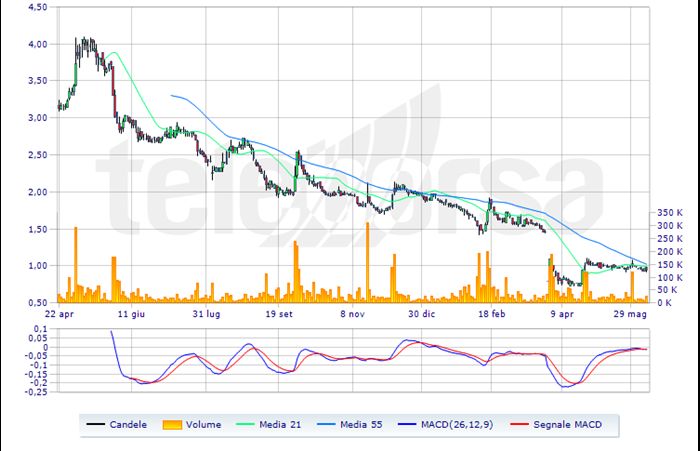Click the 100 K volume axis label
Screen dimensions: 700x451
tap(670, 277)
